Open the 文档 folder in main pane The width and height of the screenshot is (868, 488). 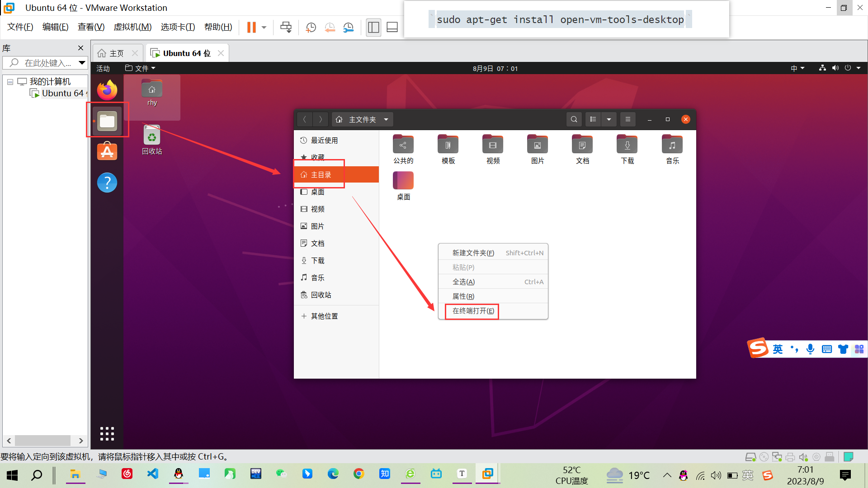click(x=582, y=150)
